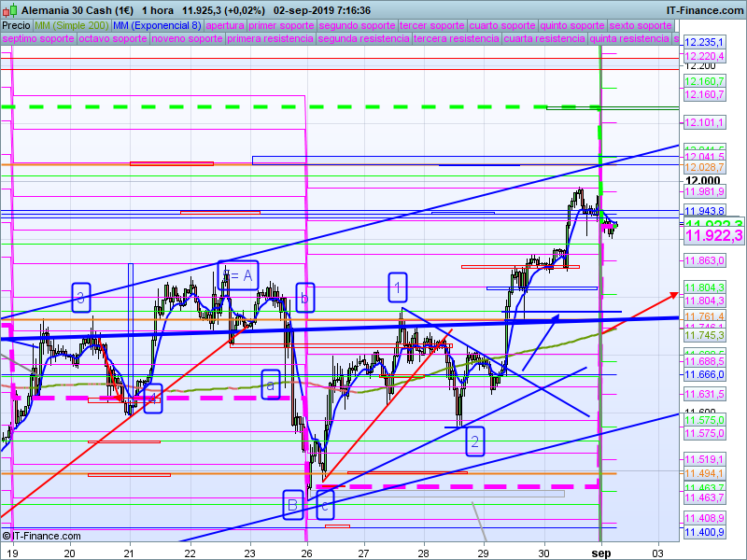The width and height of the screenshot is (747, 560).
Task: Select the primera resistencia legend label
Action: coord(270,38)
